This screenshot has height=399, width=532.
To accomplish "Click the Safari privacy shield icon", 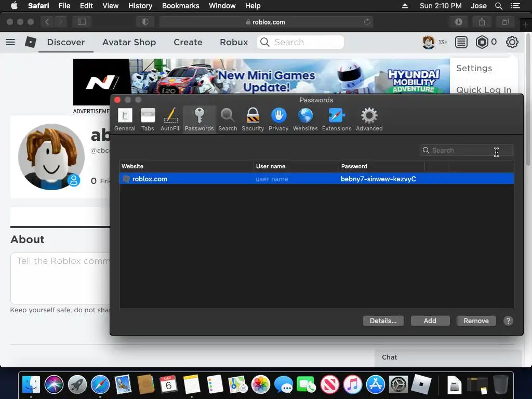I will click(145, 22).
